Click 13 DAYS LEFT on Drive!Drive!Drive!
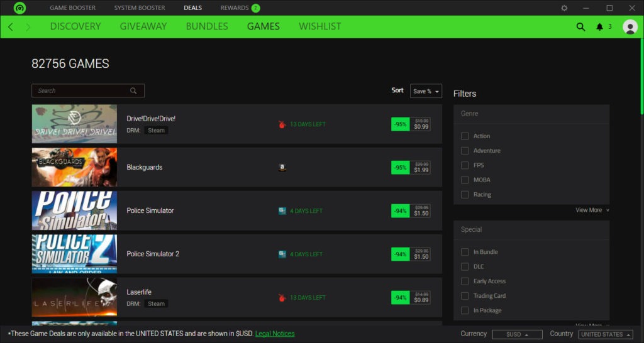This screenshot has height=343, width=644. (308, 124)
